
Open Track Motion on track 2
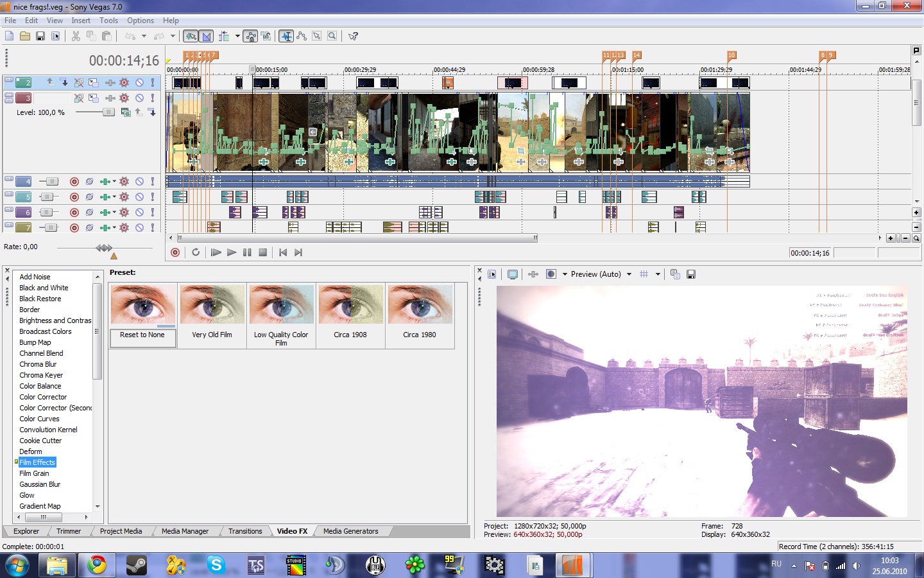(94, 82)
